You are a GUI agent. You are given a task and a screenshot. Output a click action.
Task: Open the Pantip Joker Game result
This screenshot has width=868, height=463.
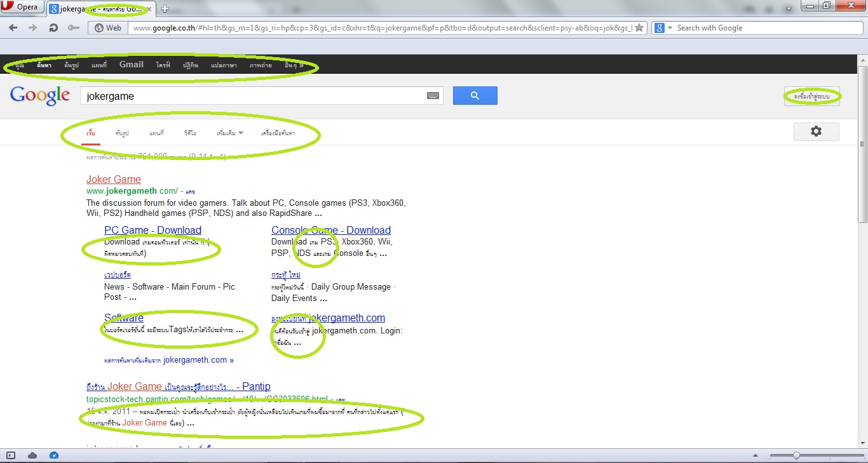(x=179, y=387)
